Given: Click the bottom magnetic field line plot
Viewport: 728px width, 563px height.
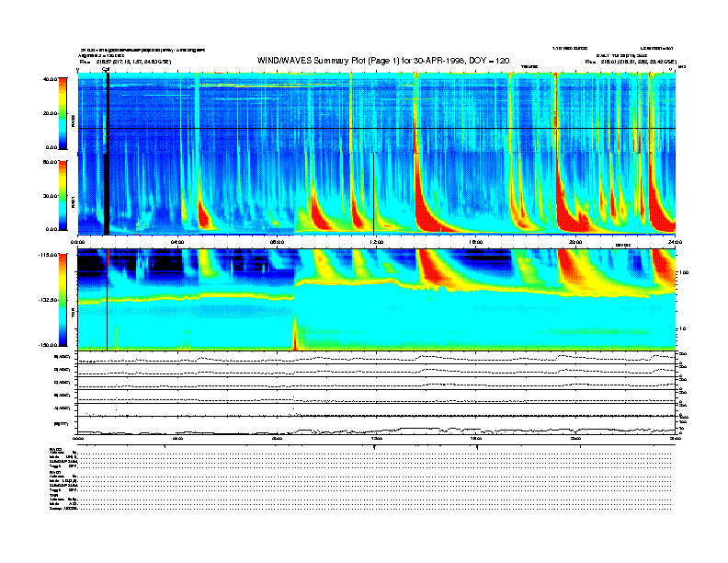Looking at the screenshot, I should [x=377, y=426].
